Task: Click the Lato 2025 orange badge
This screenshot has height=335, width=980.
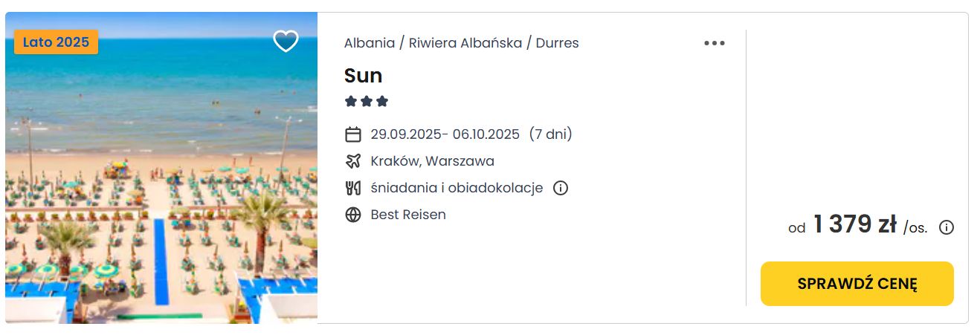Action: [56, 42]
